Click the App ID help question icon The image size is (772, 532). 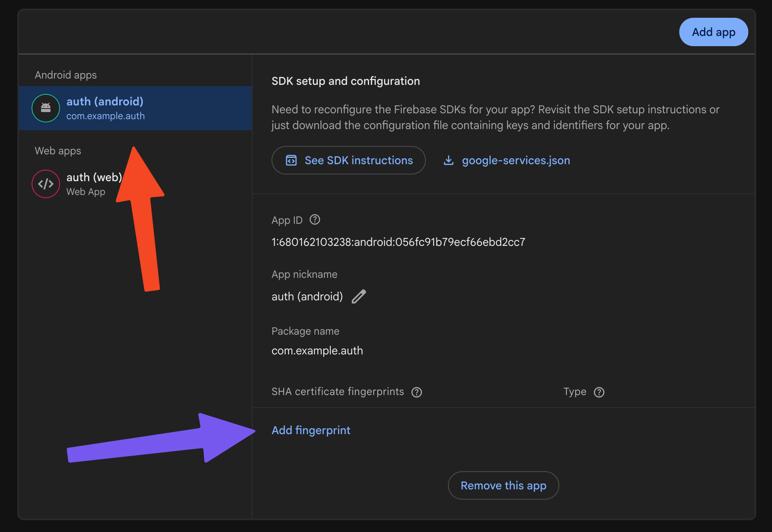click(315, 219)
